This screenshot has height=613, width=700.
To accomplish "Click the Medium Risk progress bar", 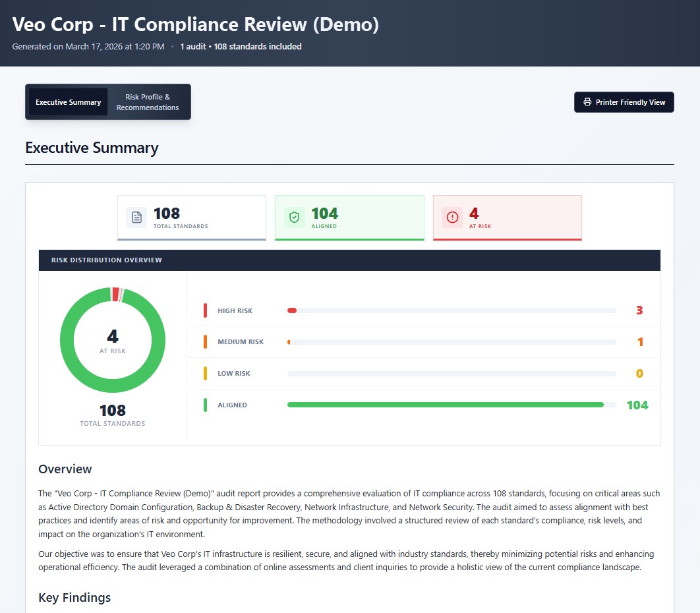I will pyautogui.click(x=452, y=342).
